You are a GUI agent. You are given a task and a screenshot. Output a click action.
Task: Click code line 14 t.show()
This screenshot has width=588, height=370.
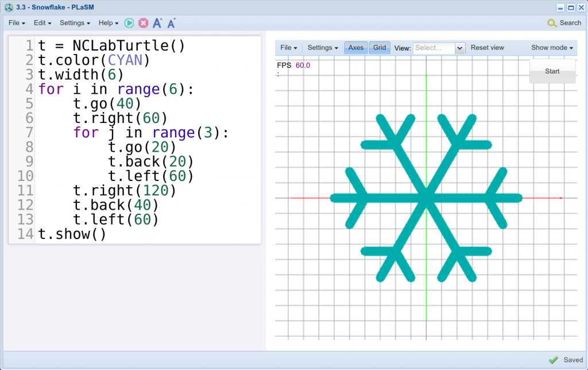click(x=72, y=234)
